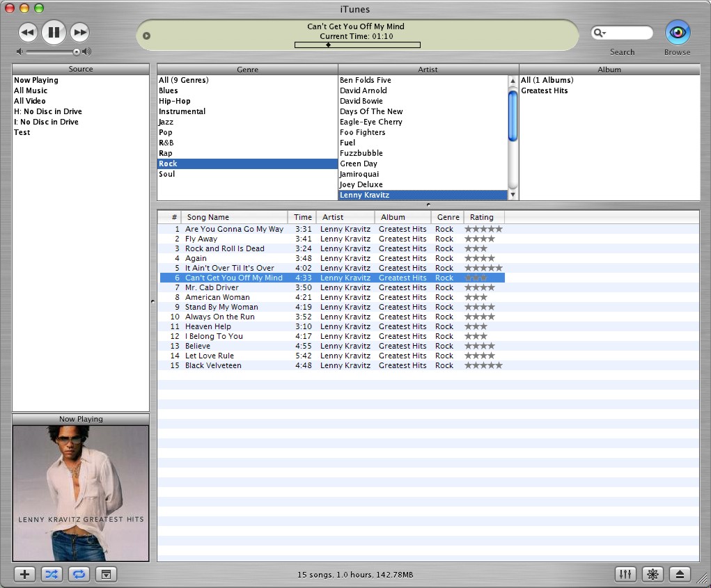711x588 pixels.
Task: Click the add playlist plus button
Action: tap(24, 574)
